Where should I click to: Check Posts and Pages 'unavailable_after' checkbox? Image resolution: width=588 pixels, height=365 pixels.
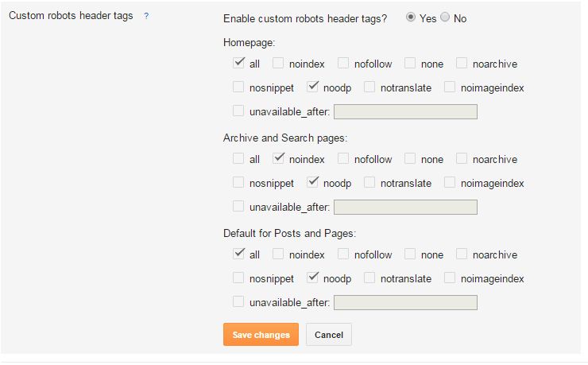pyautogui.click(x=238, y=301)
